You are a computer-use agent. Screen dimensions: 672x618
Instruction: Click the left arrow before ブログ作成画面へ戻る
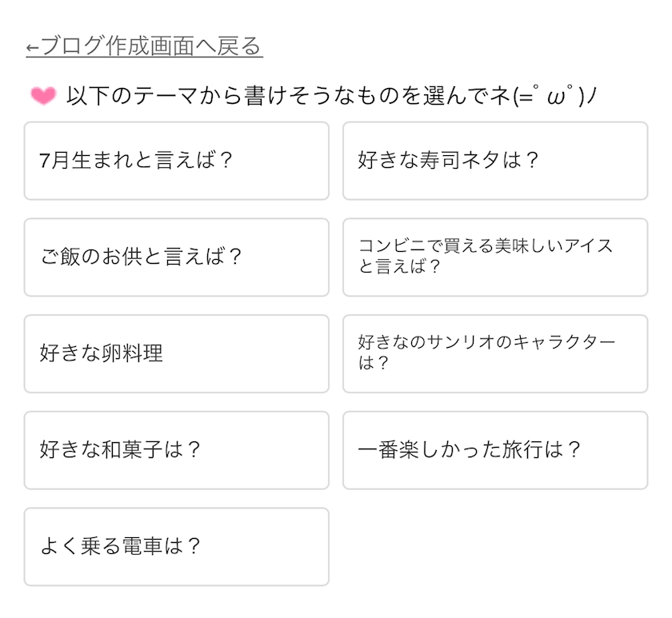[32, 47]
